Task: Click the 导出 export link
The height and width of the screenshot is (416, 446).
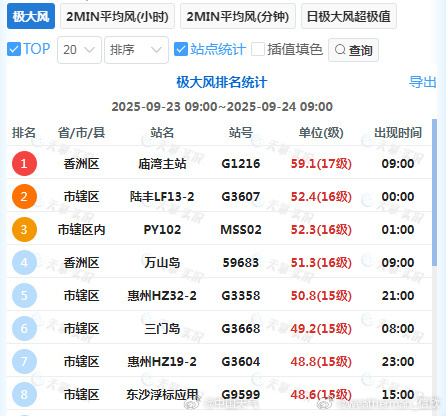Action: [x=423, y=82]
